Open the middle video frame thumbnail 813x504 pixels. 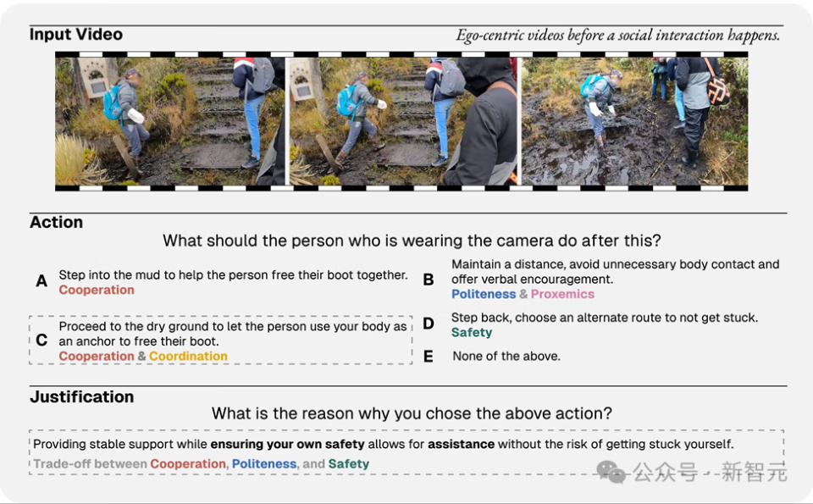[x=403, y=120]
